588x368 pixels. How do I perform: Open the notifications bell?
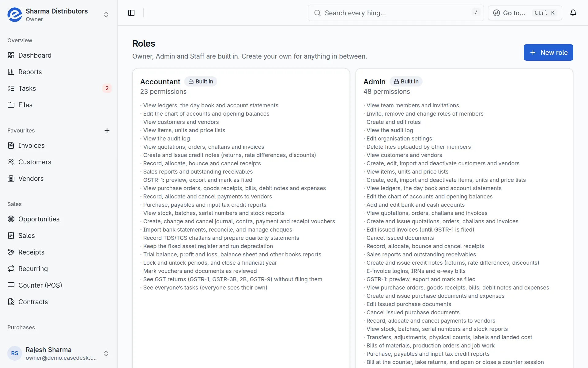[573, 13]
